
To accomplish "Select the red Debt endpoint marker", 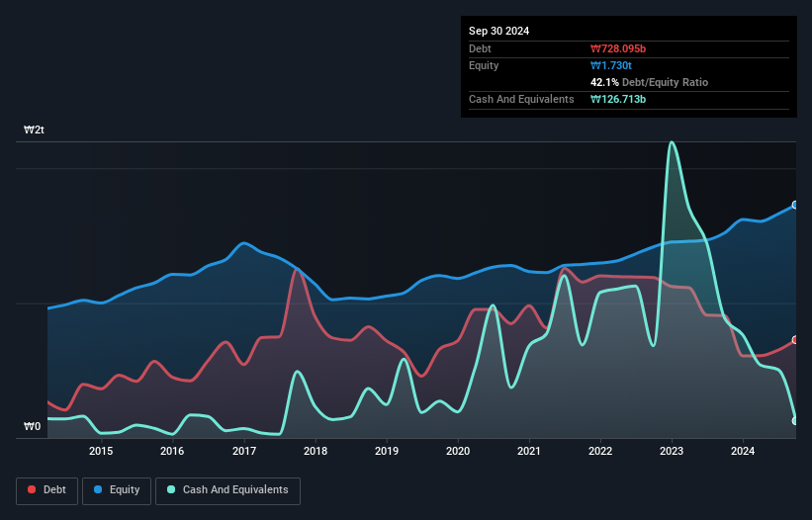I will click(795, 340).
